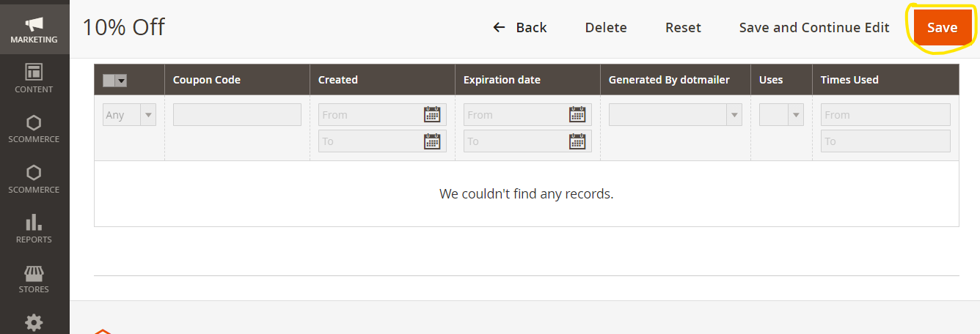
Task: Click Save and Continue Edit
Action: pos(814,28)
